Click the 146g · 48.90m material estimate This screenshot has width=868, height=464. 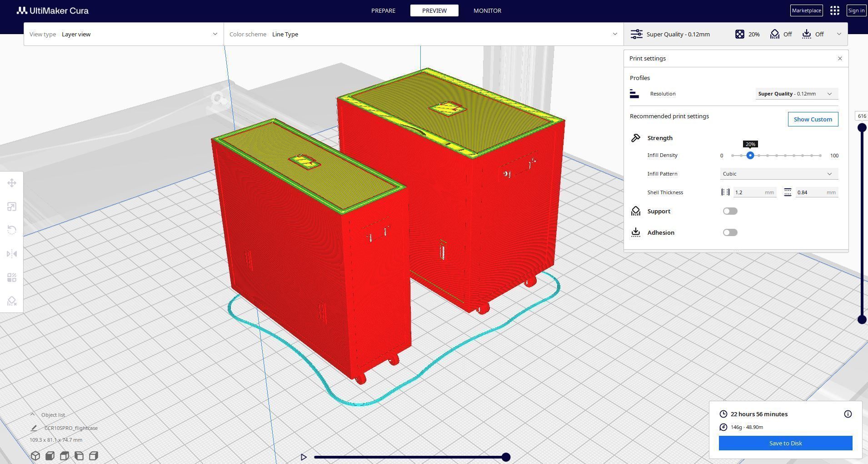point(747,427)
